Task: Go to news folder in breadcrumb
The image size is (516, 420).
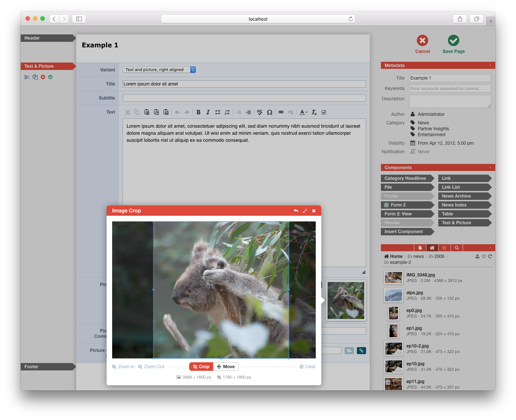Action: (x=416, y=256)
